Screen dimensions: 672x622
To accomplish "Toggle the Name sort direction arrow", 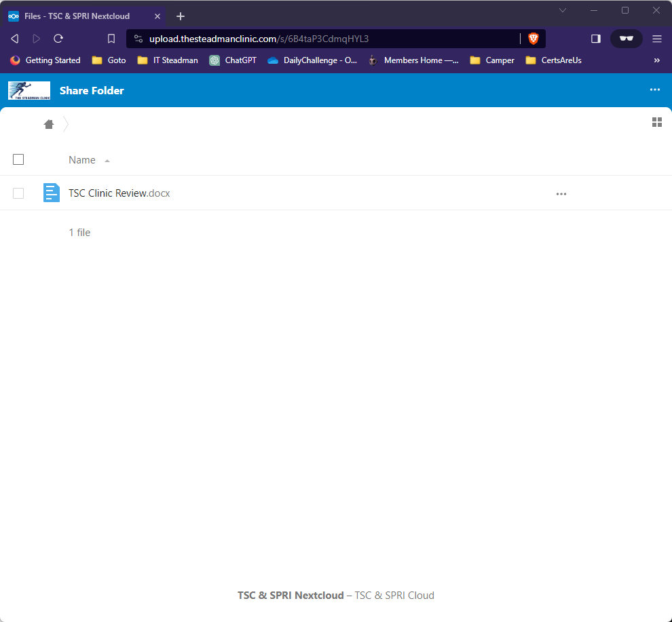I will click(x=107, y=161).
